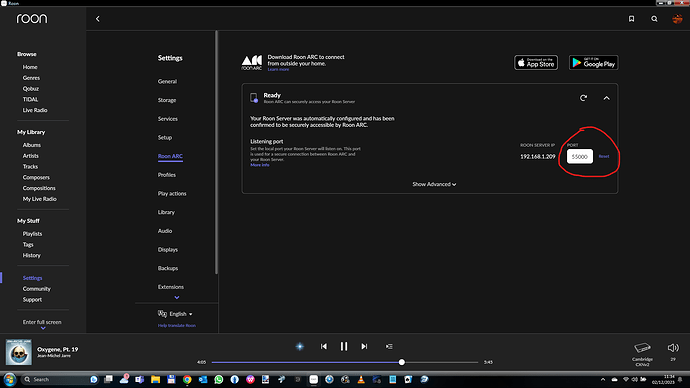Open Qobuz in the sidebar

coord(31,89)
